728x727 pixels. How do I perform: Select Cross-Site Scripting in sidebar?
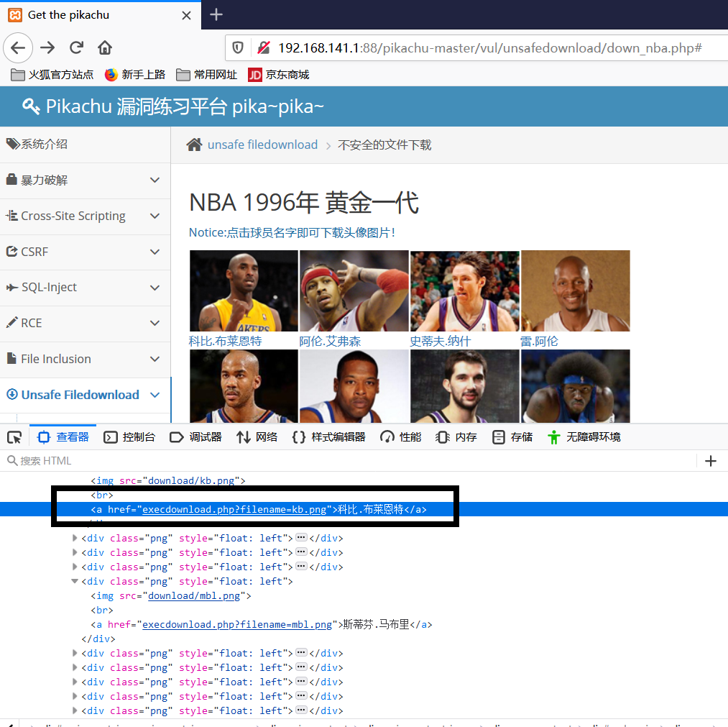85,216
